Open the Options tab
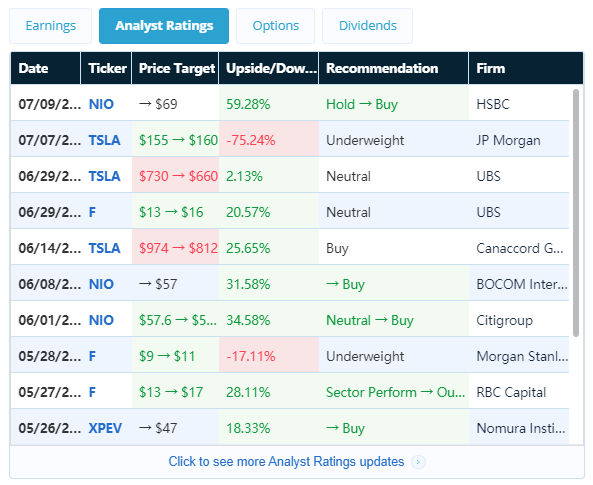The width and height of the screenshot is (593, 485). point(275,26)
